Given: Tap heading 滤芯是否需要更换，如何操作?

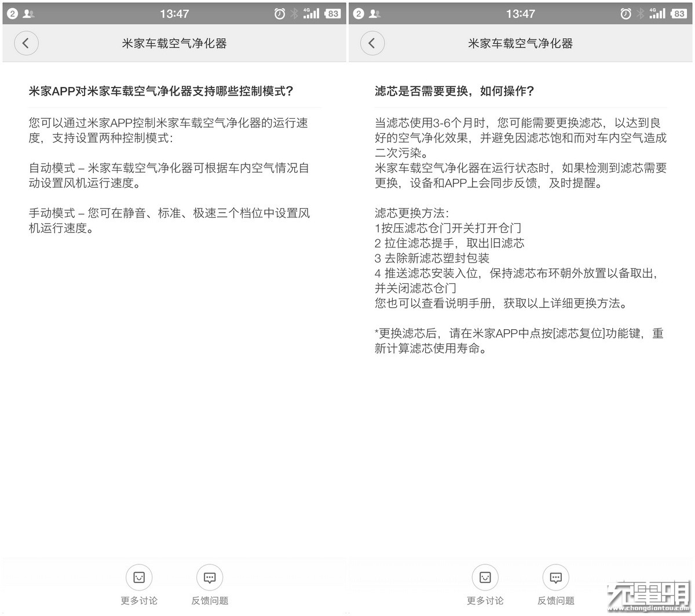Looking at the screenshot, I should click(x=455, y=91).
